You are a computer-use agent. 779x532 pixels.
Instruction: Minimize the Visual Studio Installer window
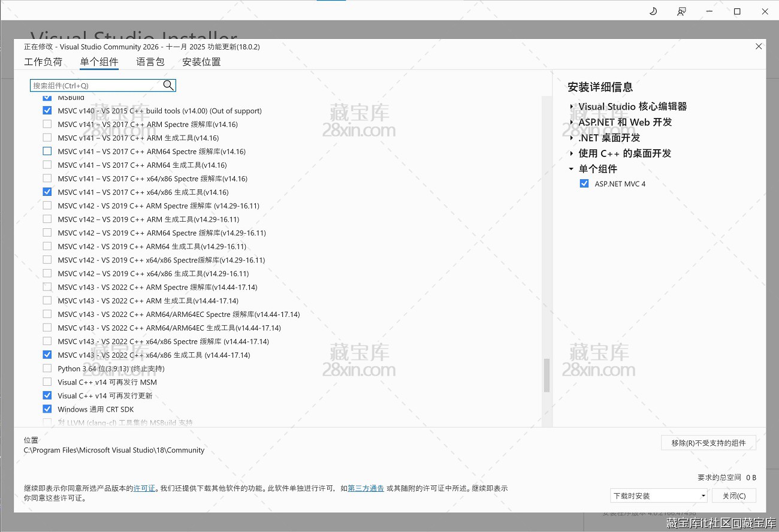coord(709,11)
